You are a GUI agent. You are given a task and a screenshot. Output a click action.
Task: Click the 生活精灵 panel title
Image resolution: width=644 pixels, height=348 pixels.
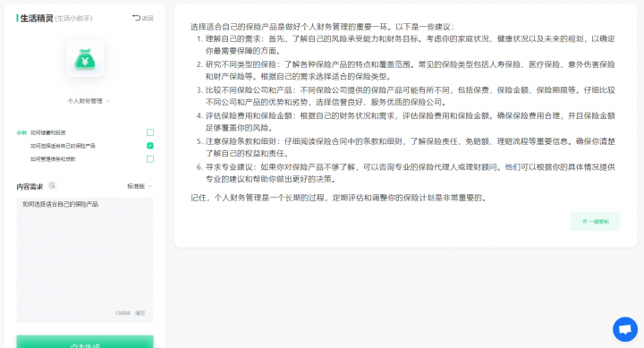tap(37, 18)
